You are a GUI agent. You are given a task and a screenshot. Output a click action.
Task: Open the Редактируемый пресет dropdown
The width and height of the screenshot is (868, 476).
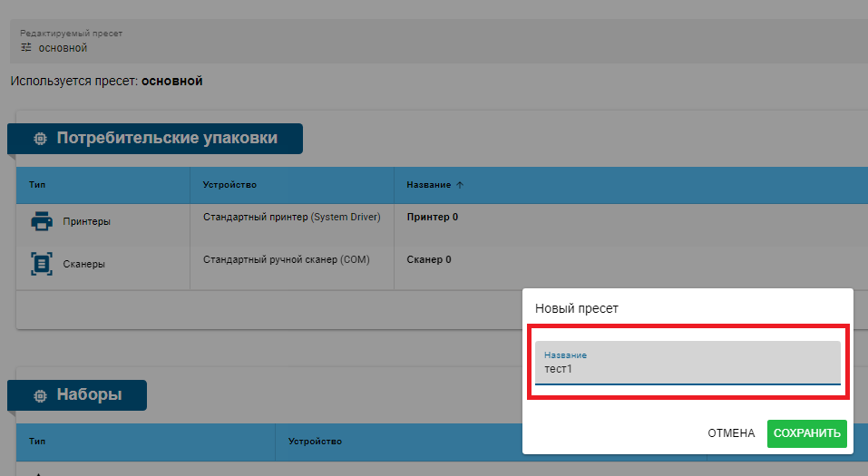coord(434,41)
